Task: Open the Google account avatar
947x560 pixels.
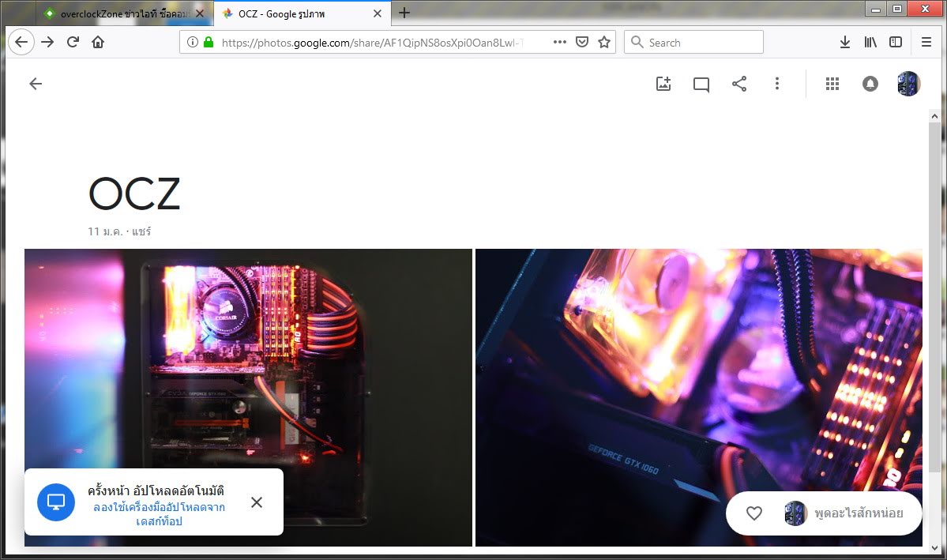Action: (x=908, y=84)
